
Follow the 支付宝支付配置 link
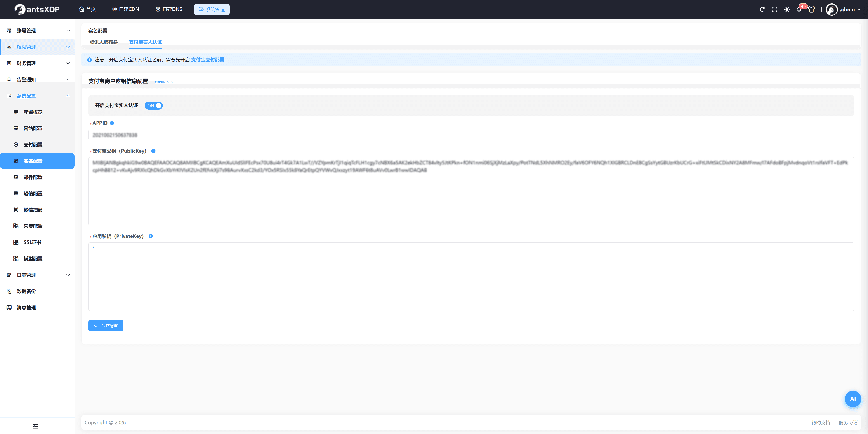[208, 60]
